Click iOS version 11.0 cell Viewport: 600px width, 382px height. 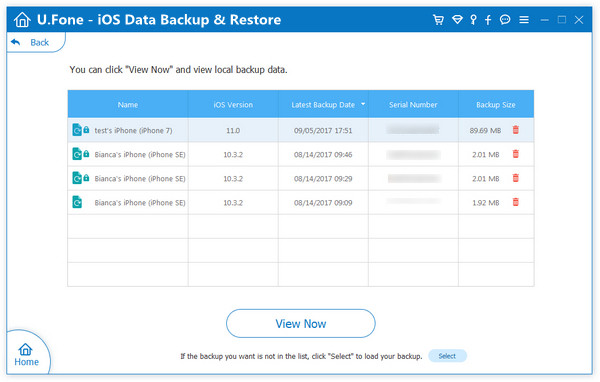pos(233,131)
